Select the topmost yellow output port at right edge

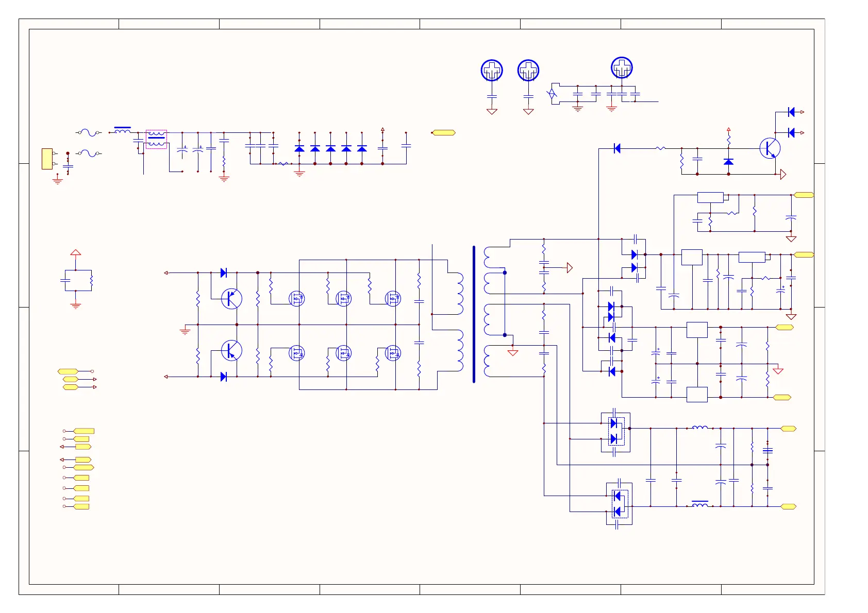tap(804, 195)
